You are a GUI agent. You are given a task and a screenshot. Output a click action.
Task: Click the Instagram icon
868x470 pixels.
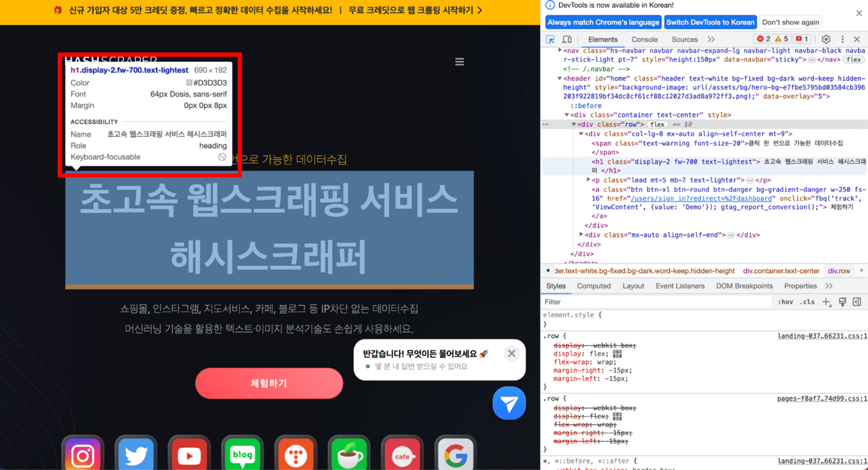point(83,455)
